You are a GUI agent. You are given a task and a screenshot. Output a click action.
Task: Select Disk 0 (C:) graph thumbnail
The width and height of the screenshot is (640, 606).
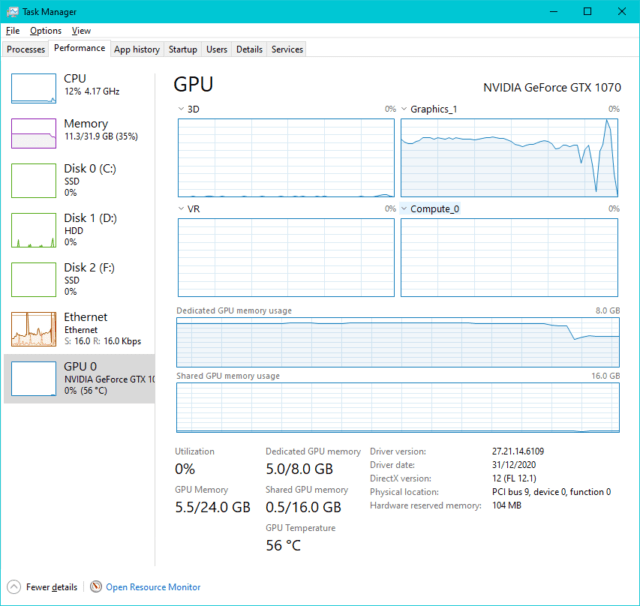coord(33,180)
